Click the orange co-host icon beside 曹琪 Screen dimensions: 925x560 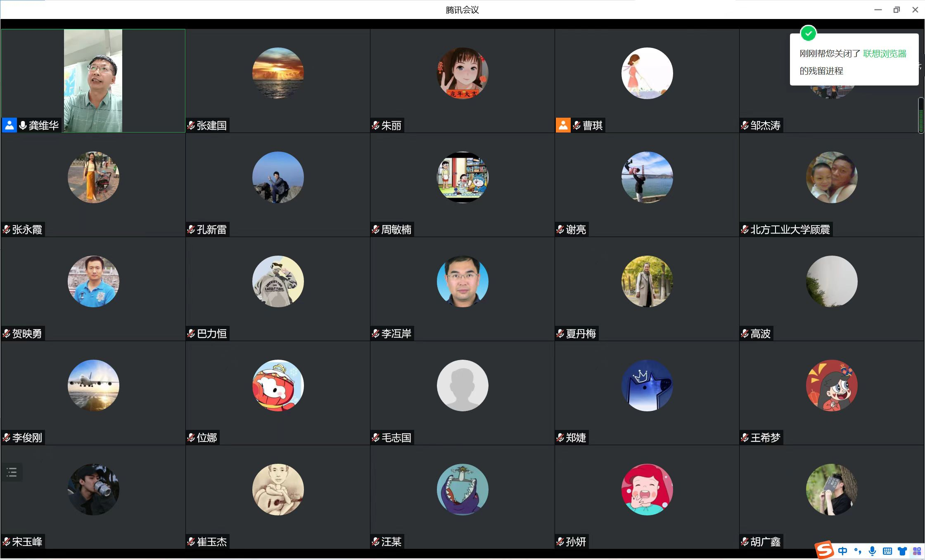[563, 125]
